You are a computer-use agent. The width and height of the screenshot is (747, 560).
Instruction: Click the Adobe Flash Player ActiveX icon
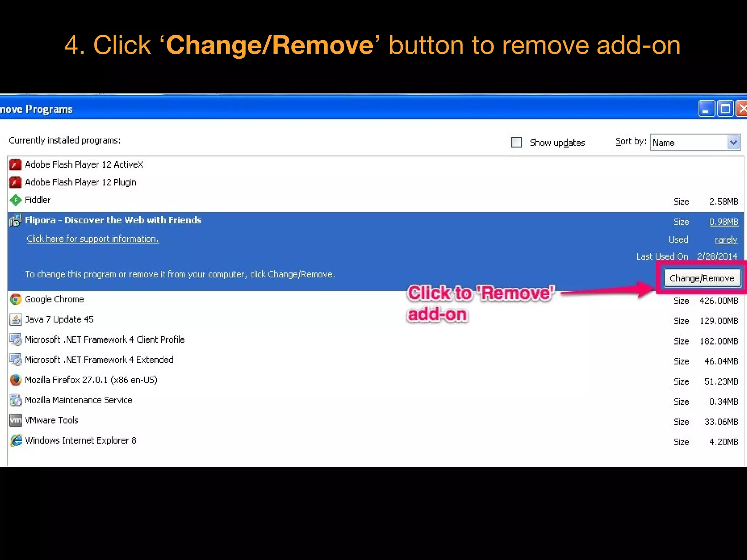click(15, 165)
